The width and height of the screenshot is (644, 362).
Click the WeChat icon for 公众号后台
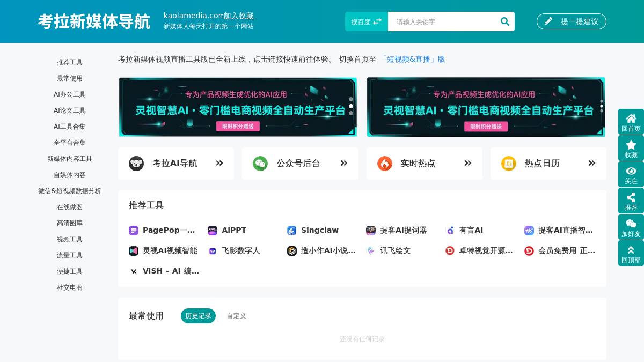(x=260, y=164)
